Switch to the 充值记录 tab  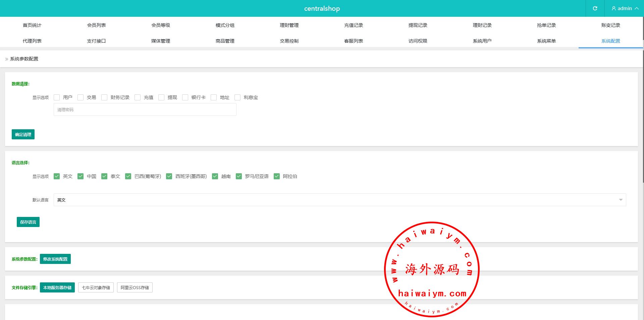tap(354, 25)
